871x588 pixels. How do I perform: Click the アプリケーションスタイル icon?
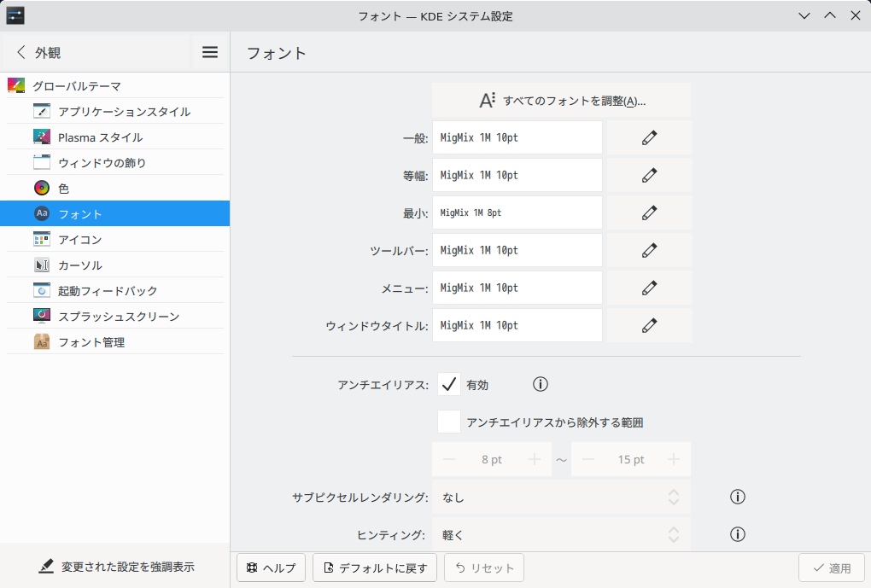42,111
